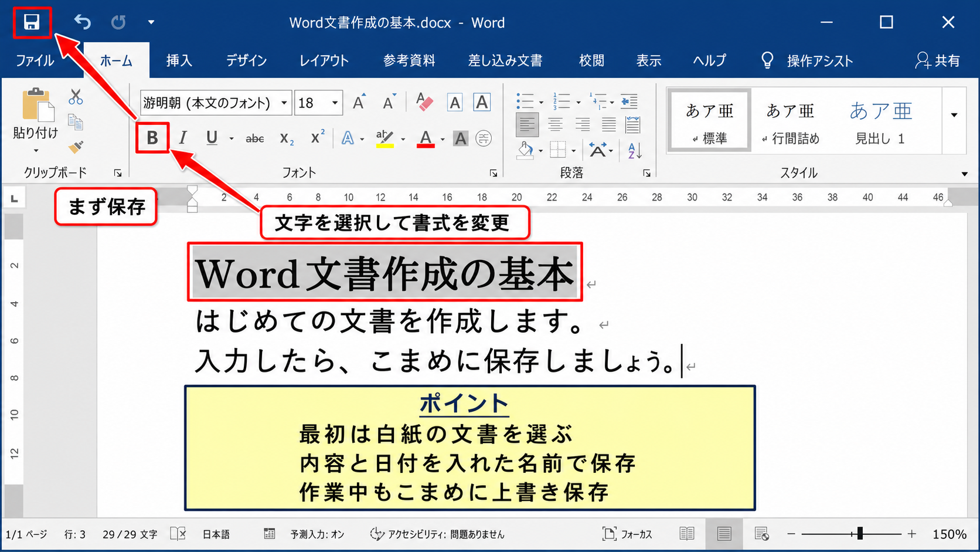Apply the 見出し 1 style

click(880, 121)
